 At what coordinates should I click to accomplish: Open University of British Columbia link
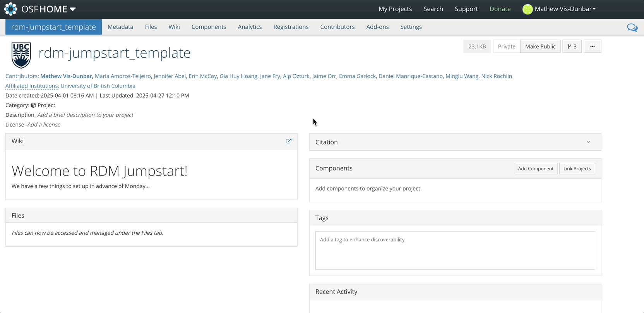[98, 86]
